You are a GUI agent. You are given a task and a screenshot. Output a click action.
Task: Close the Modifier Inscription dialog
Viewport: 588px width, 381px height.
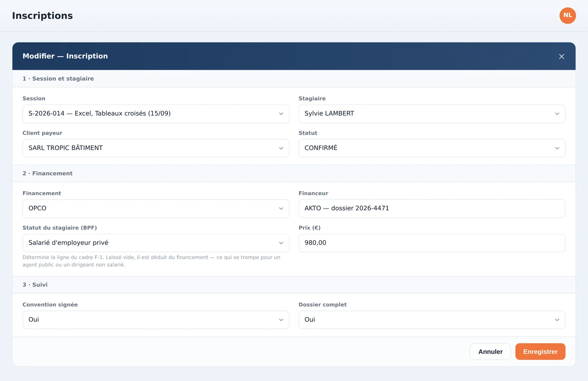click(x=562, y=56)
